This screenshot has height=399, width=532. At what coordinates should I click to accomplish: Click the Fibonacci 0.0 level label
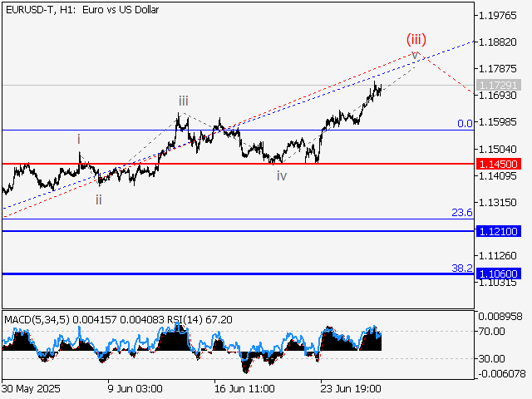click(465, 123)
